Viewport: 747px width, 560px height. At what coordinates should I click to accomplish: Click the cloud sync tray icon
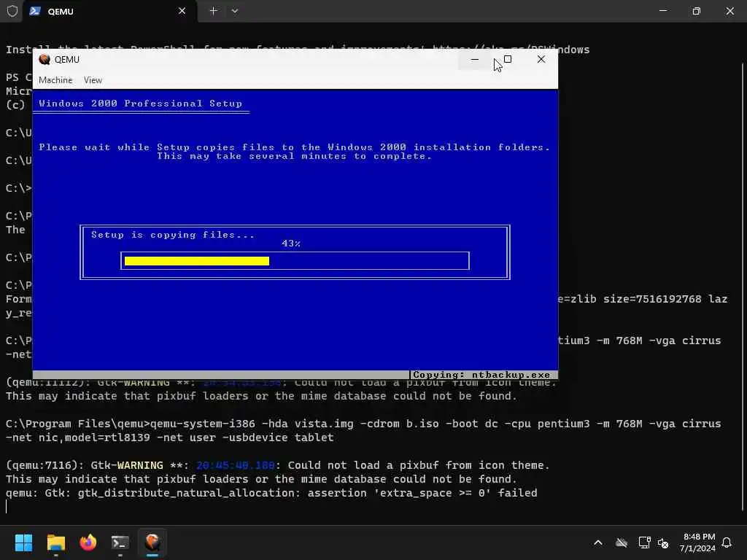(x=622, y=542)
